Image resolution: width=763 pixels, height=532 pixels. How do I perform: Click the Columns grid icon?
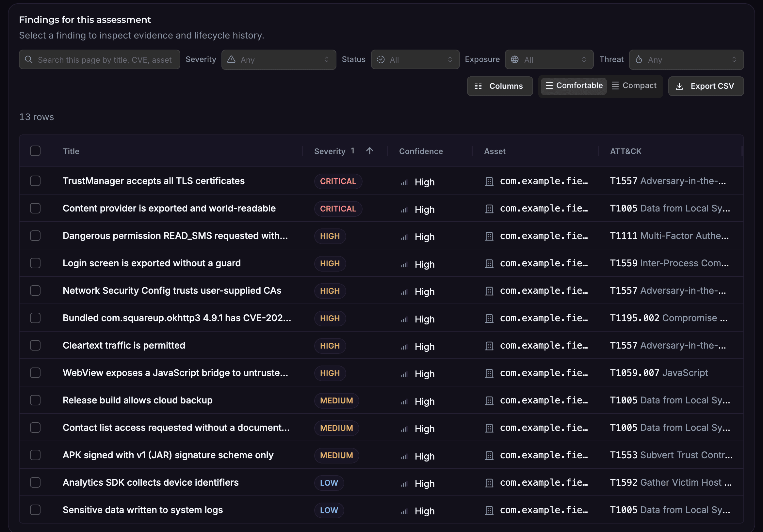click(478, 86)
